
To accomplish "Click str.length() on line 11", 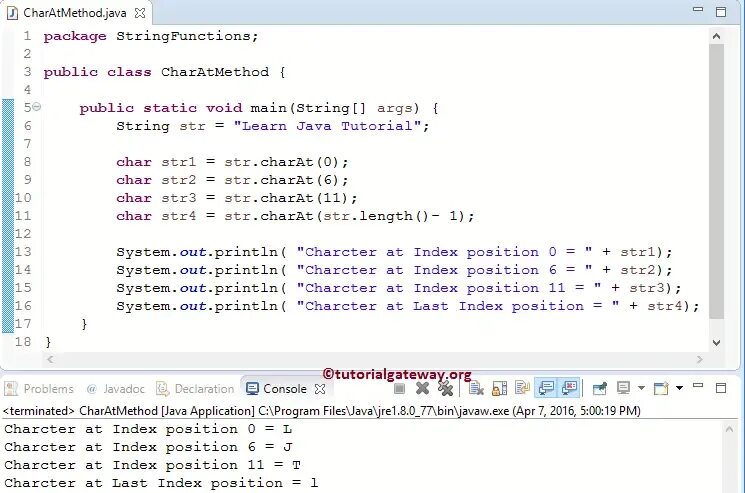I will [376, 217].
